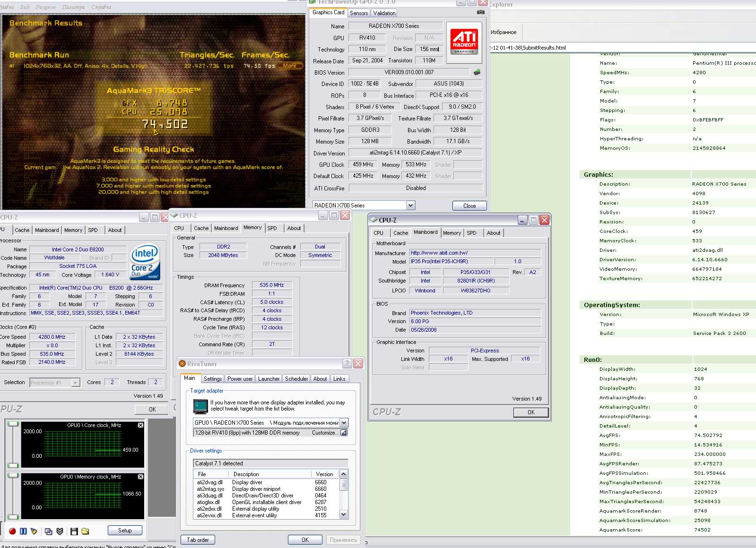Click scroll-up arrow in driver files list
The height and width of the screenshot is (548, 756).
tap(344, 474)
